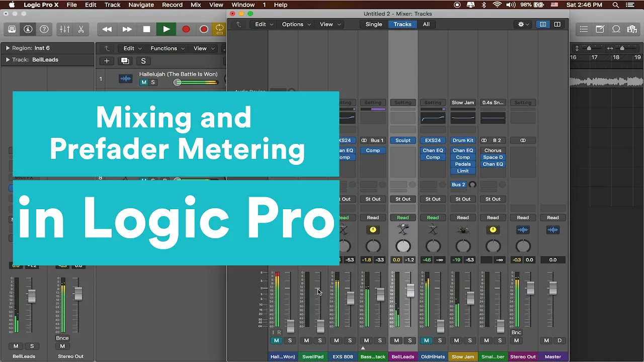Click Bnc button on Stereo Out mixer strip
This screenshot has height=362, width=644.
coord(516,332)
